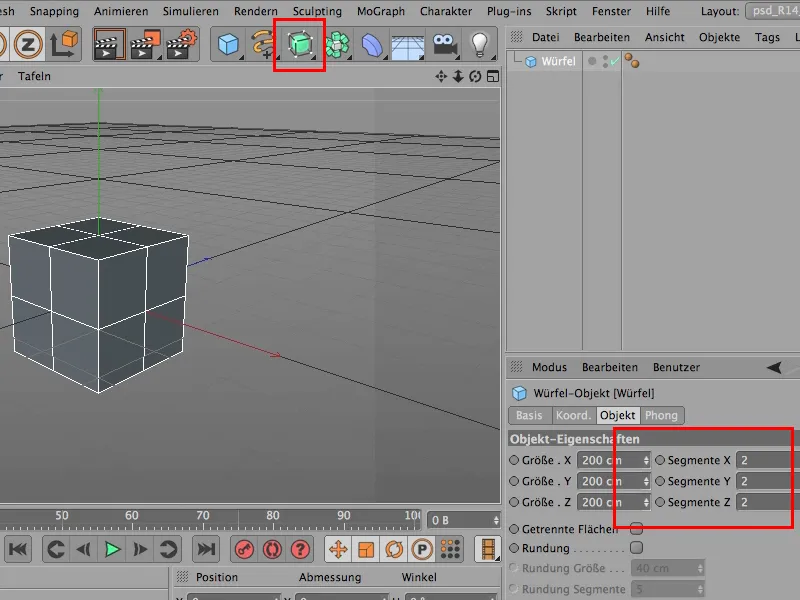
Task: Open the Animieren menu
Action: click(121, 11)
